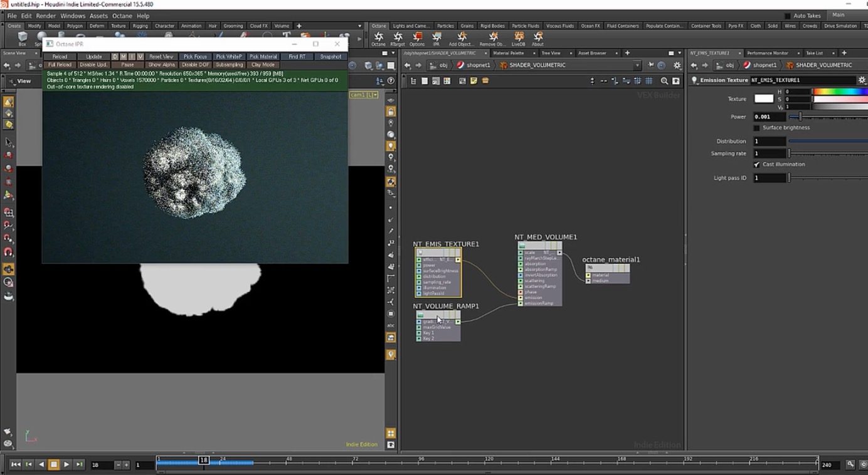
Task: Toggle Subsampling in Octane IPR
Action: point(229,65)
